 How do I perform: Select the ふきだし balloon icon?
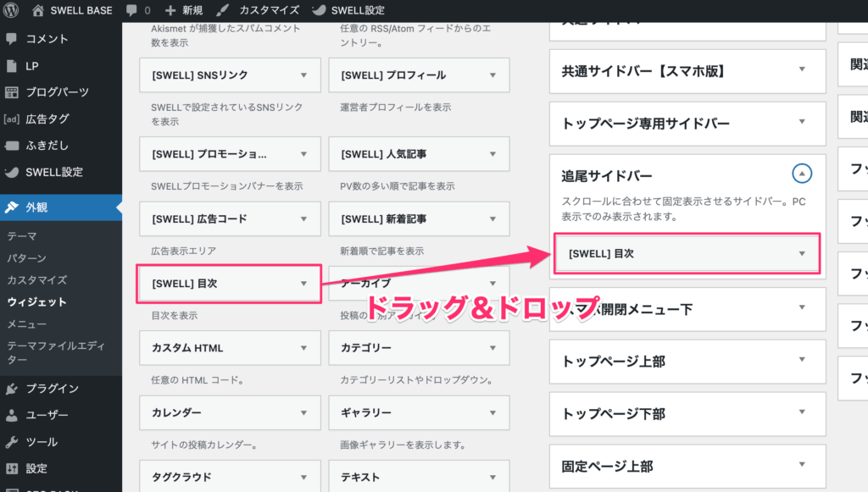click(x=11, y=146)
